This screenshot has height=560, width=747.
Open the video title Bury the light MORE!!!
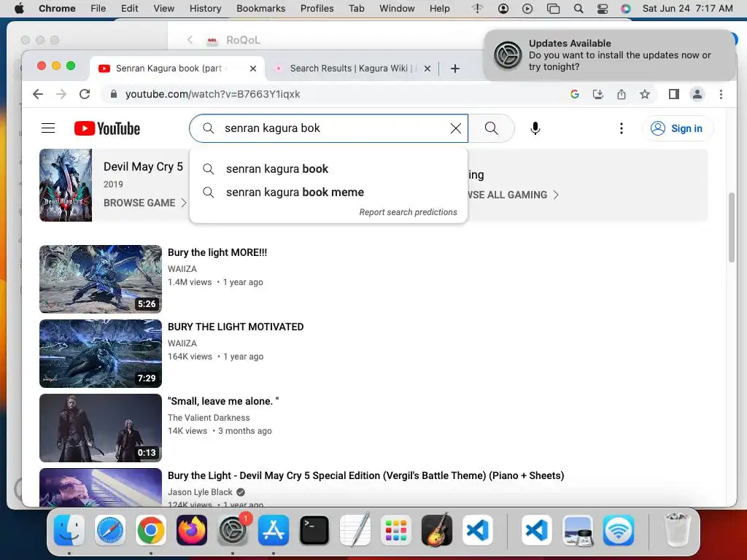click(x=217, y=252)
